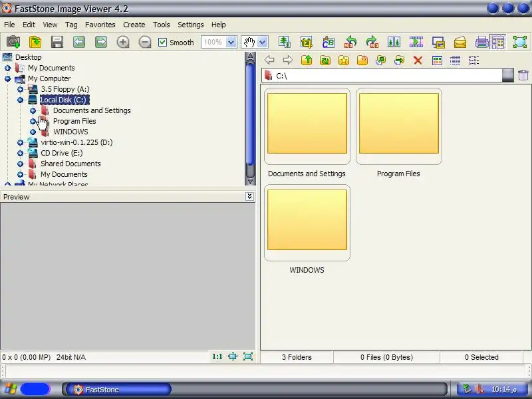The image size is (532, 399).
Task: Go up one folder level
Action: 307,61
